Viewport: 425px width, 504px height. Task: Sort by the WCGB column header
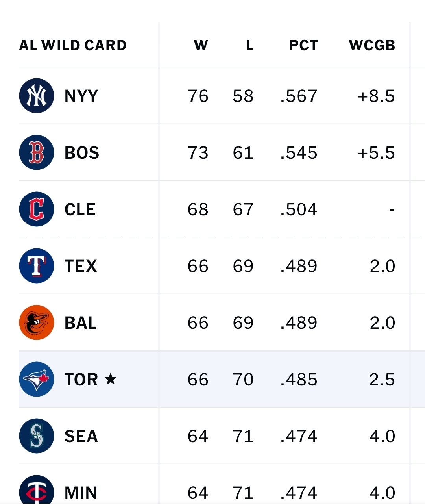[x=372, y=45]
